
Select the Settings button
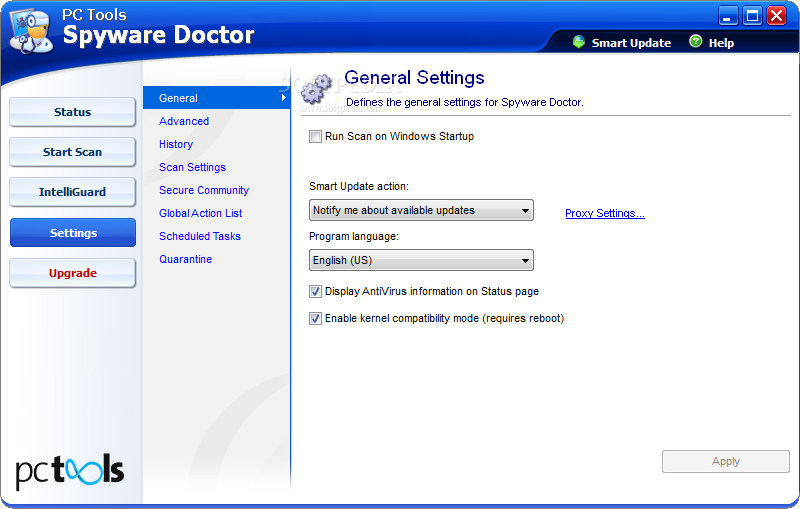click(x=73, y=233)
